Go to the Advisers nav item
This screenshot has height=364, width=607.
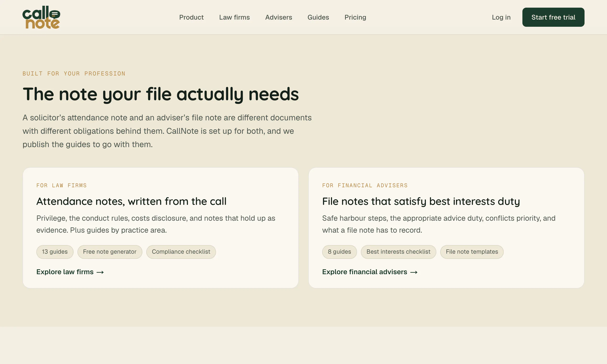278,17
